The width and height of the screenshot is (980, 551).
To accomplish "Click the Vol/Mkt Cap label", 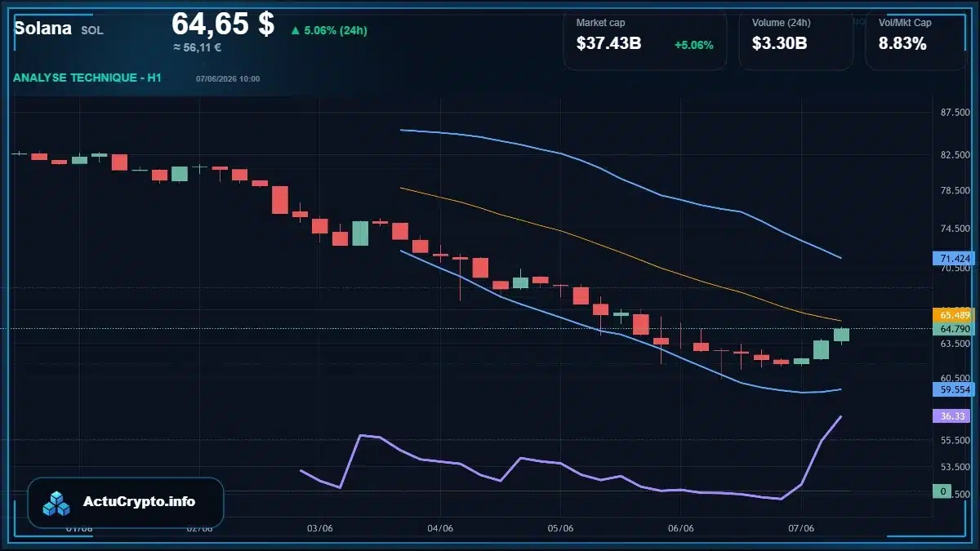I will [905, 23].
